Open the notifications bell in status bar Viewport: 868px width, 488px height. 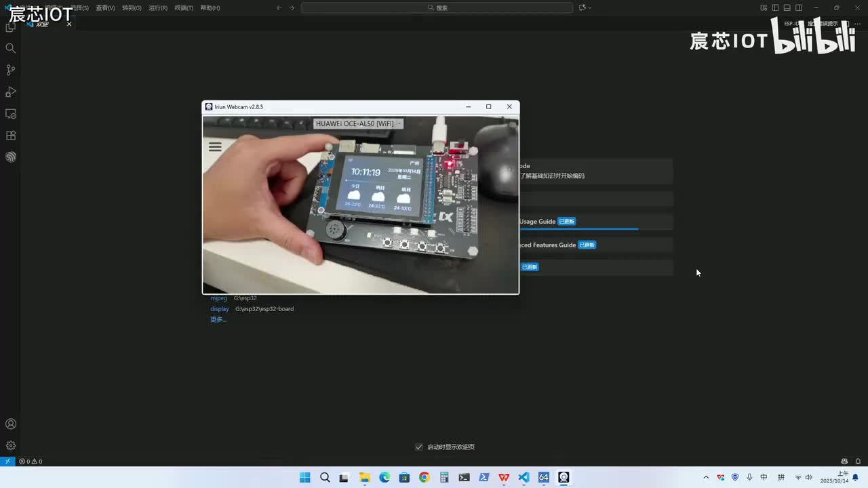click(x=858, y=462)
